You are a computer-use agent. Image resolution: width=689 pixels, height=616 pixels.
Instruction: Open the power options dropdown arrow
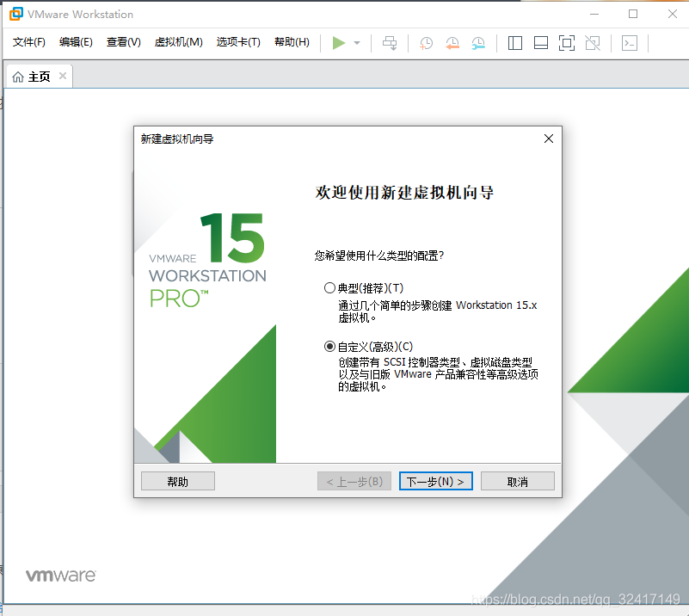pos(357,43)
